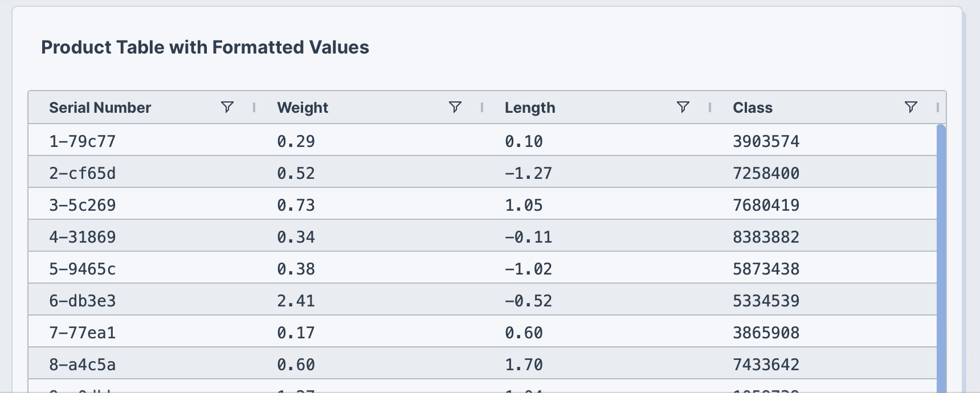Select the row with serial 6-db3e3
This screenshot has width=980, height=393.
83,300
